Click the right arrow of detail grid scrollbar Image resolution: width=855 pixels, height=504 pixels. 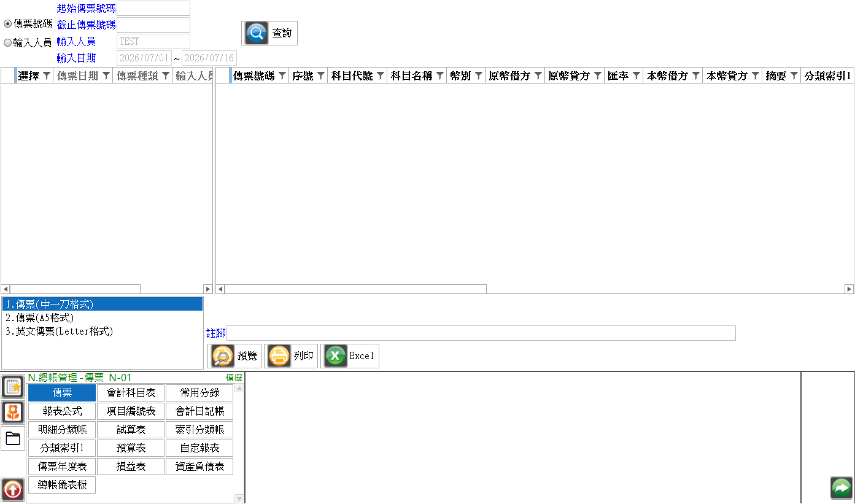[849, 289]
